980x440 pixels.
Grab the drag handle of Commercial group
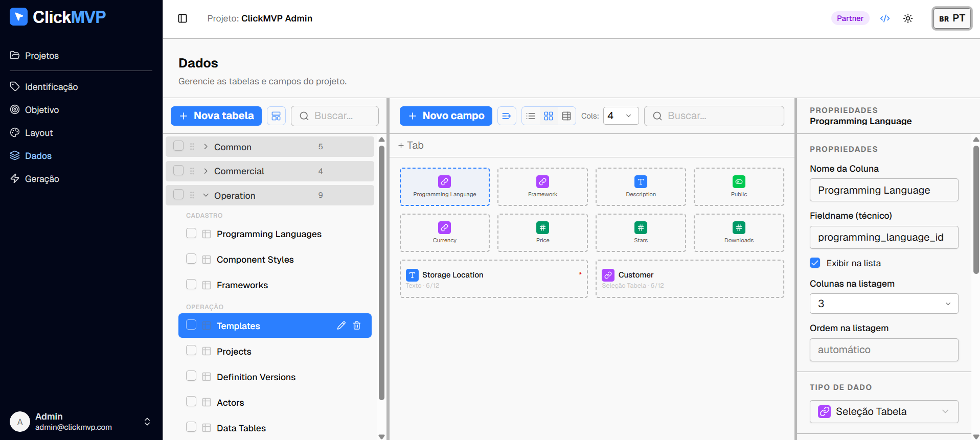pyautogui.click(x=192, y=171)
